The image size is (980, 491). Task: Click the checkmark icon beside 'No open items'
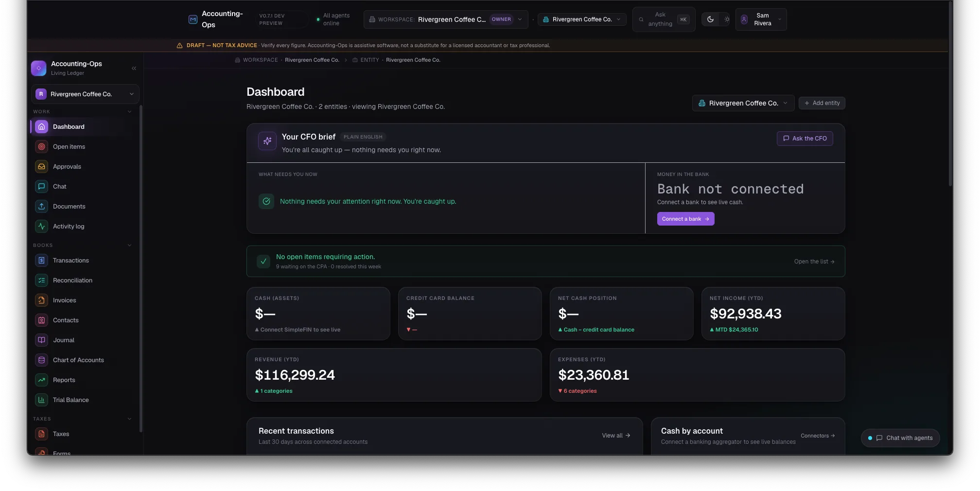pyautogui.click(x=263, y=262)
